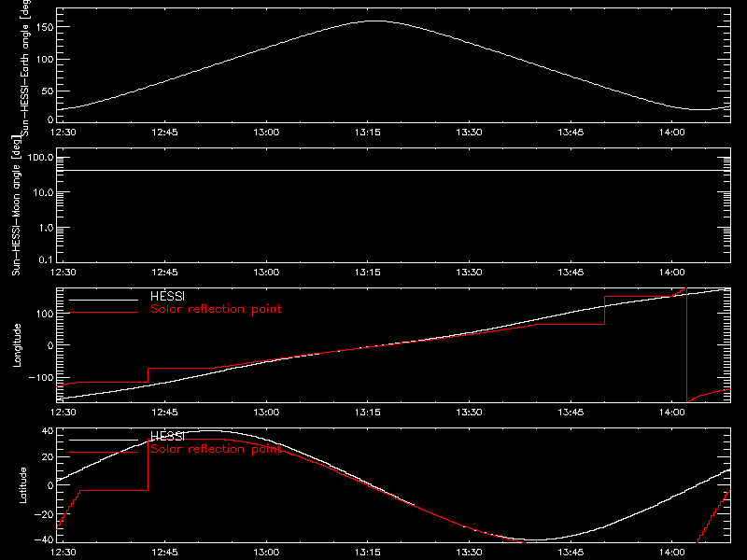Select 13:30 label under Latitude plot
The height and width of the screenshot is (560, 747).
point(470,553)
